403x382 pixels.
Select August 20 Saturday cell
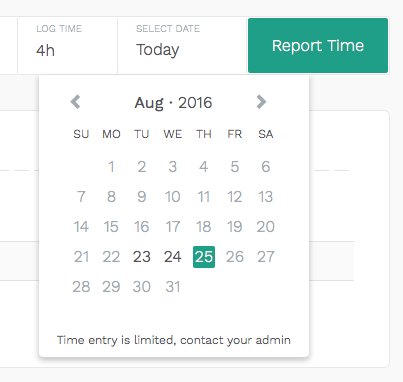(265, 227)
